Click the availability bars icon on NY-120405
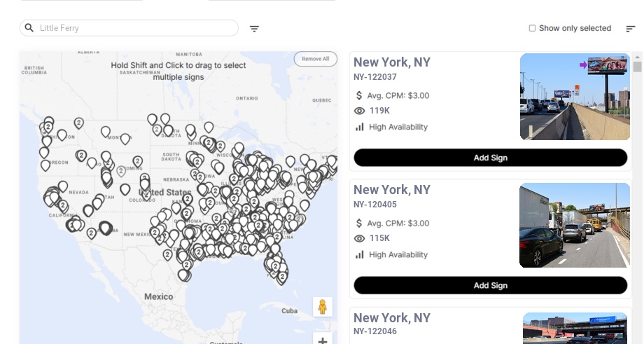The image size is (644, 344). (x=360, y=254)
